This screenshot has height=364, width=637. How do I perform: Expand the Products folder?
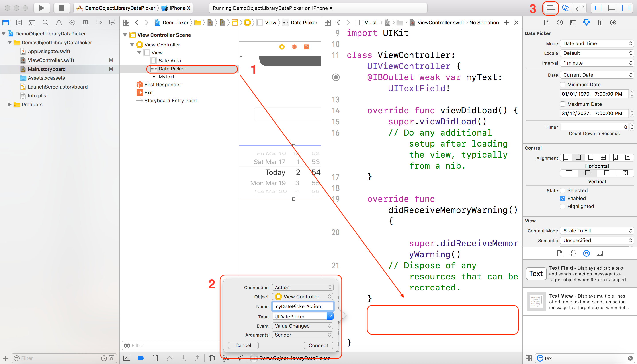point(10,105)
